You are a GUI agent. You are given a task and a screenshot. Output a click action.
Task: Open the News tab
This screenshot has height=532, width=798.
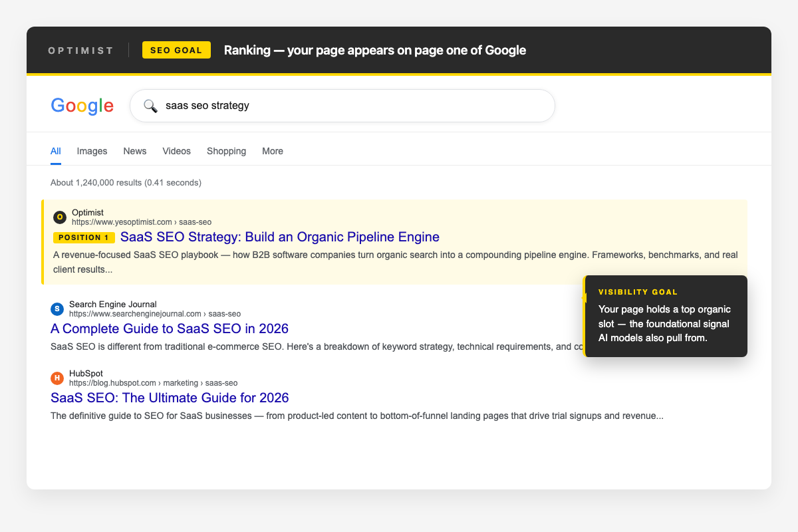135,151
